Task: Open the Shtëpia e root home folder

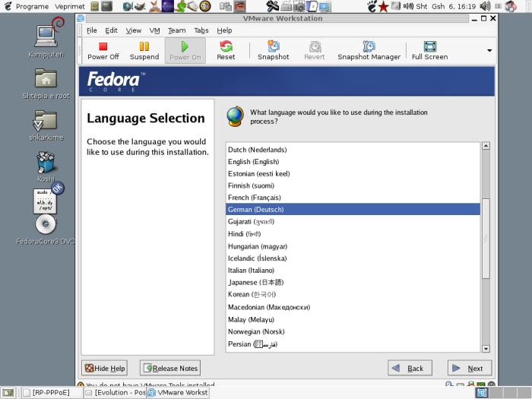Action: click(x=46, y=84)
